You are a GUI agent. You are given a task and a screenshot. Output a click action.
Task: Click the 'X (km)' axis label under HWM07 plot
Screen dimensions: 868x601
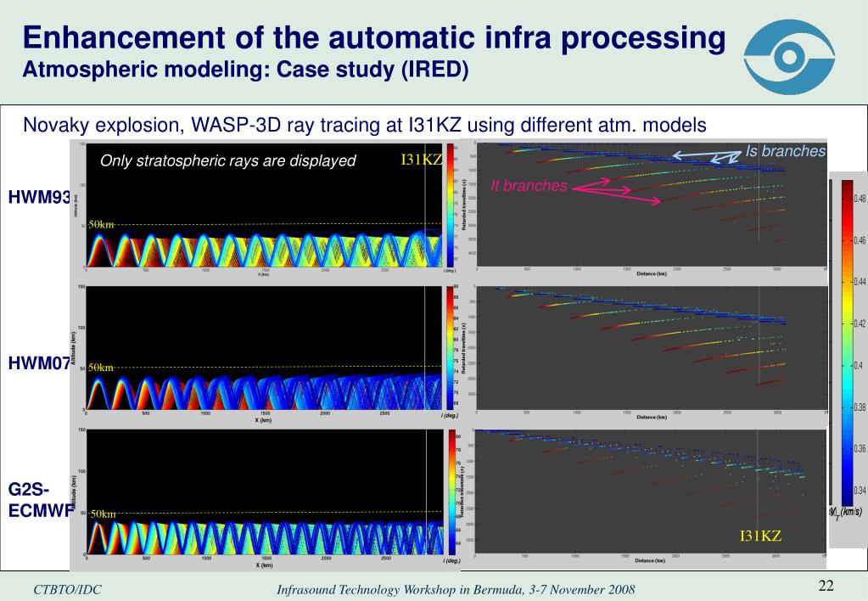pyautogui.click(x=264, y=420)
